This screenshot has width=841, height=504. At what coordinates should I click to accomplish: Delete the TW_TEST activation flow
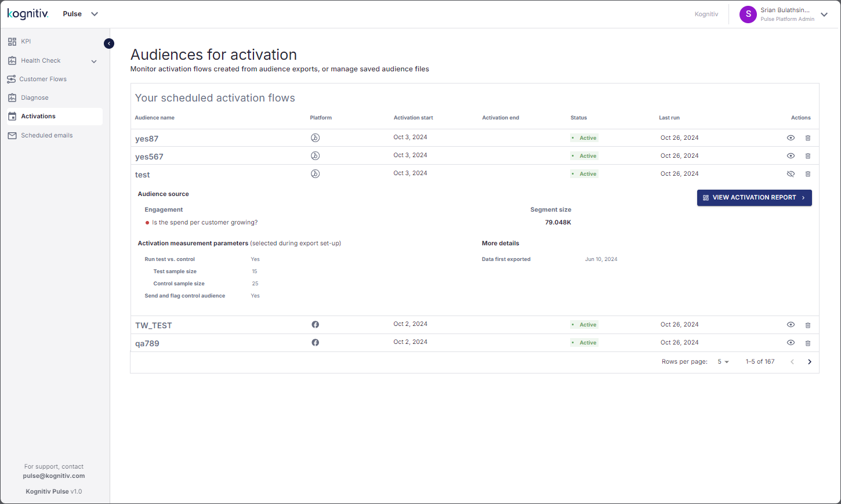808,325
